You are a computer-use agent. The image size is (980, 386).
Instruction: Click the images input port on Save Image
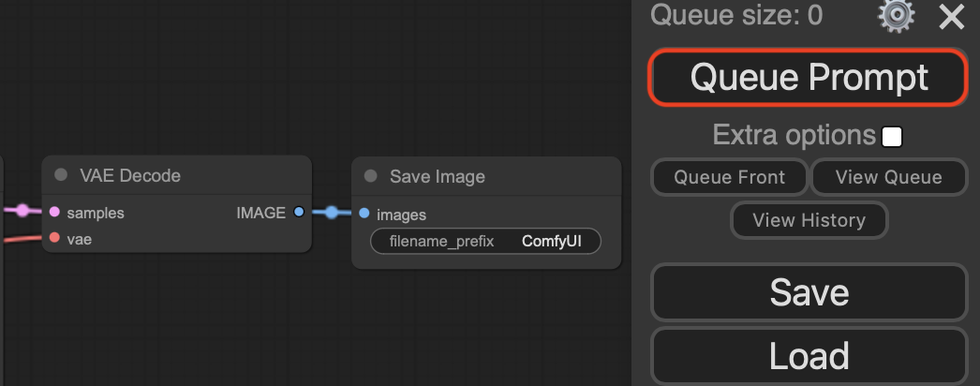[364, 215]
